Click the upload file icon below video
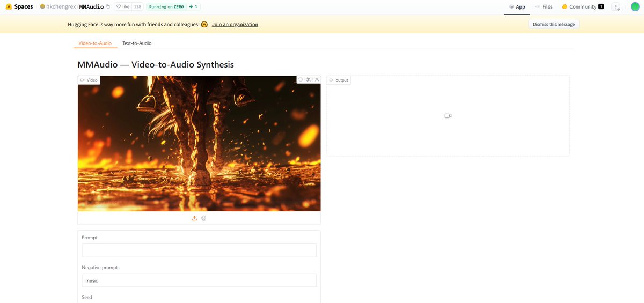644x303 pixels. (x=194, y=218)
